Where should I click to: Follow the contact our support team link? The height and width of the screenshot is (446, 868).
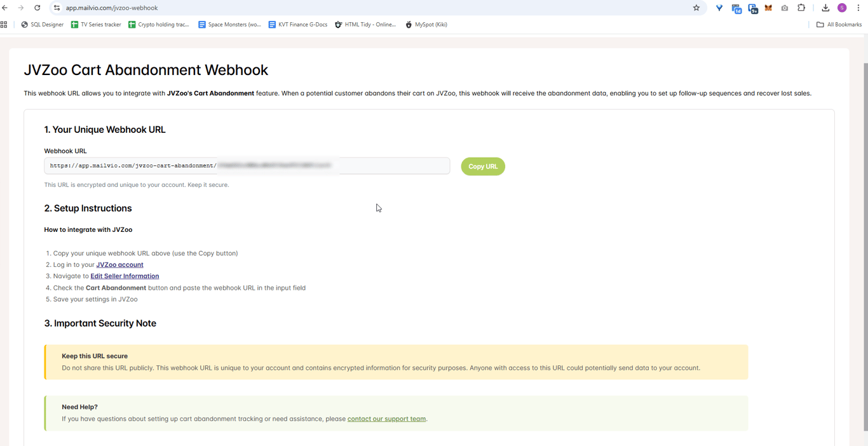[x=386, y=419]
